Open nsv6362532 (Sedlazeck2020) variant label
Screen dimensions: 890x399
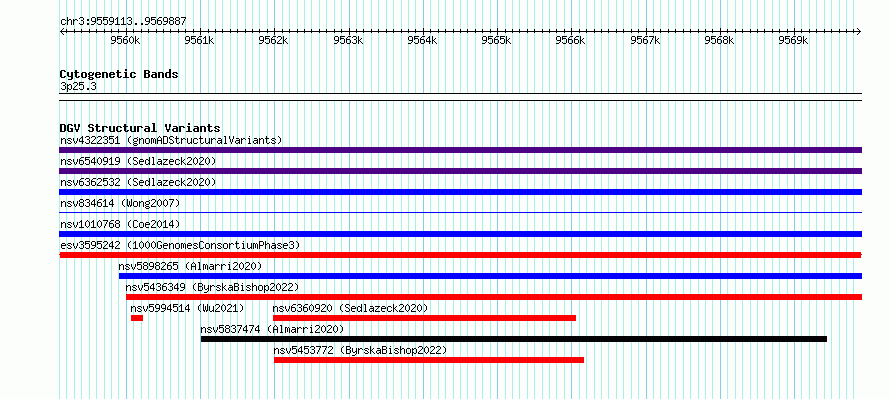point(138,182)
